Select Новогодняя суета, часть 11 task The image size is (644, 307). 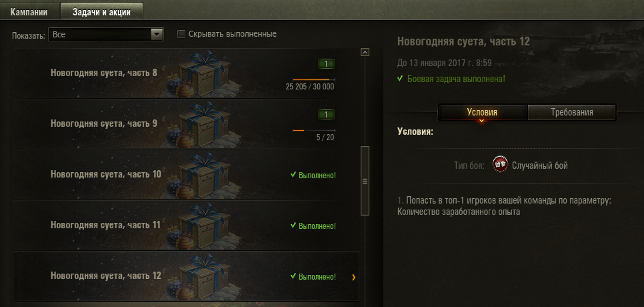[185, 226]
